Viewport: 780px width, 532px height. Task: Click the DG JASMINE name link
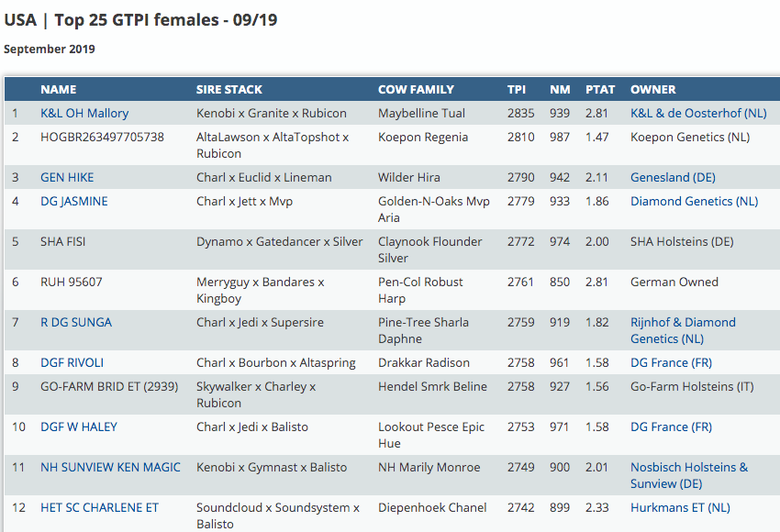(74, 202)
